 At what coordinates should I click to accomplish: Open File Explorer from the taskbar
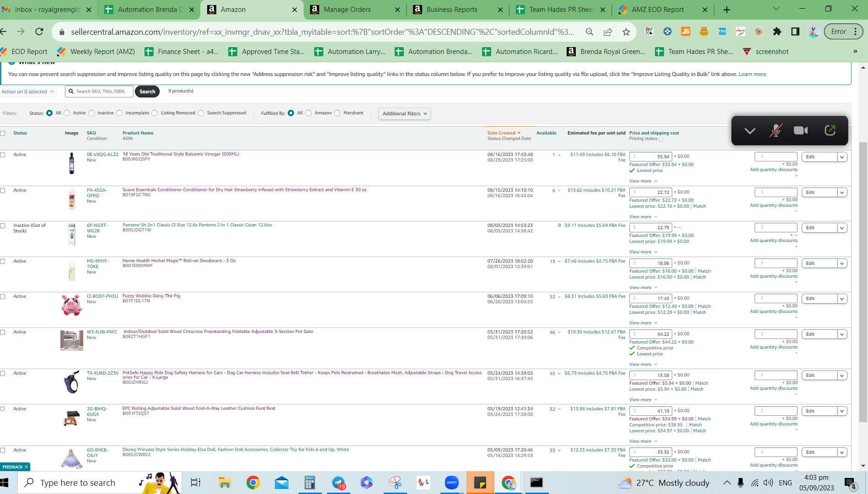(x=225, y=483)
